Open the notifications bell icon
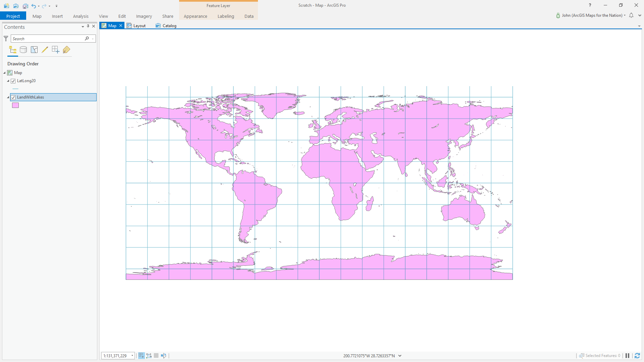Viewport: 644px width, 362px height. (631, 15)
